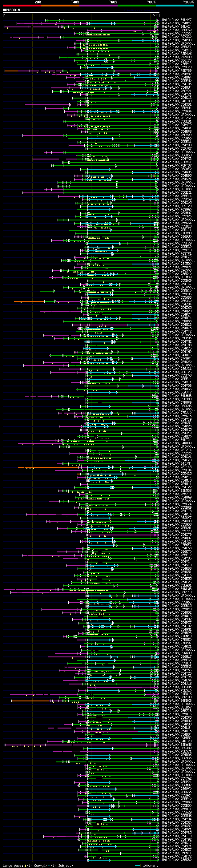
Task: Open UniRef100_Q54YM2 label
Action: (x=177, y=342)
